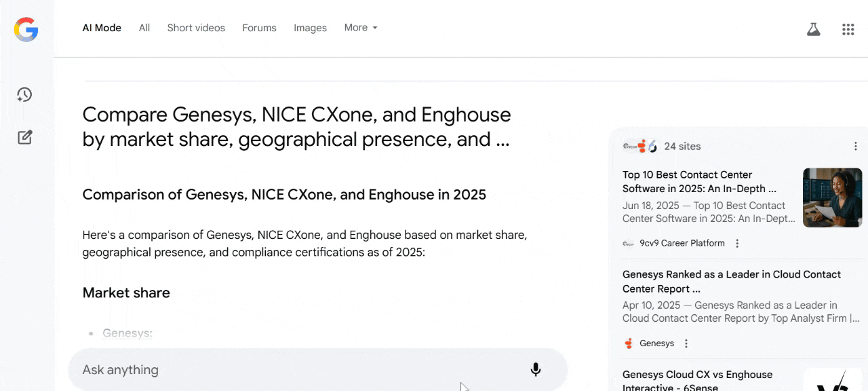The height and width of the screenshot is (391, 868).
Task: Switch to the AI Mode tab
Action: tap(102, 28)
